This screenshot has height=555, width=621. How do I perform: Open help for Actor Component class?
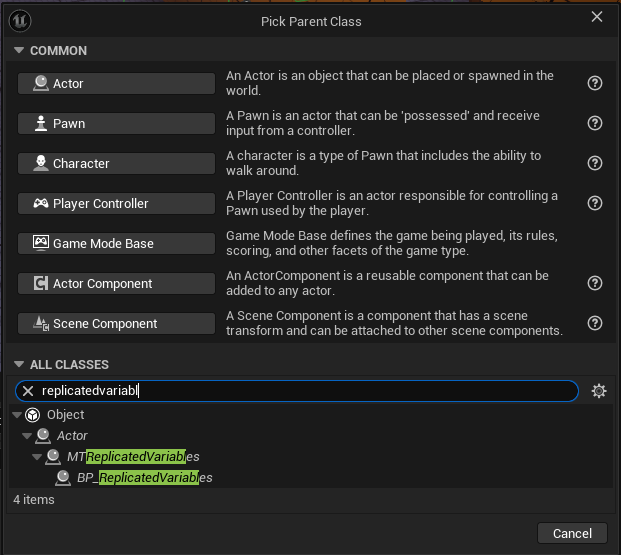[594, 283]
